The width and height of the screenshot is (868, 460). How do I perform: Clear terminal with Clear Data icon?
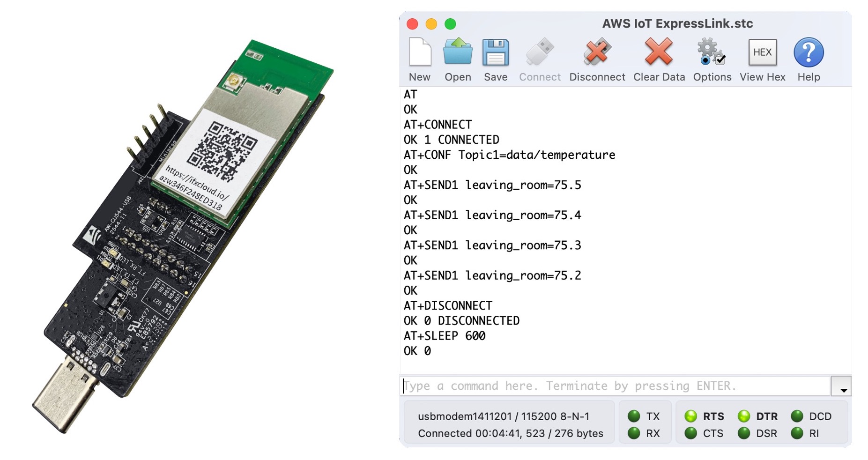click(659, 52)
